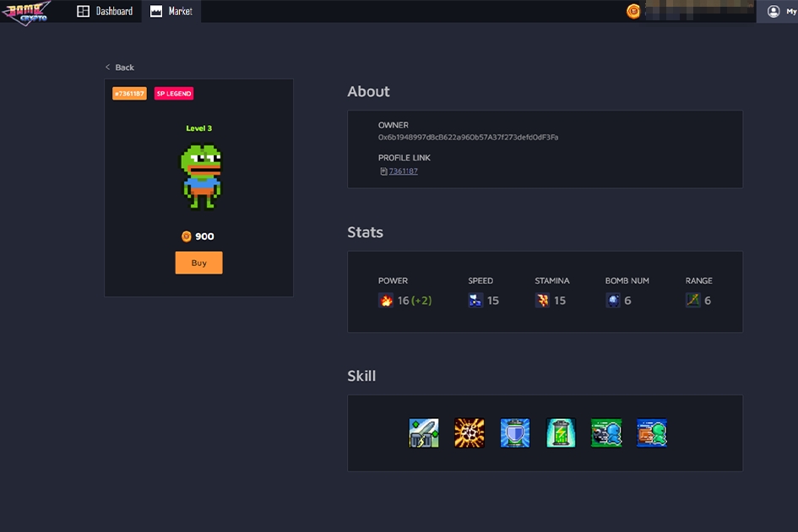Click the Power fire icon

tap(386, 301)
